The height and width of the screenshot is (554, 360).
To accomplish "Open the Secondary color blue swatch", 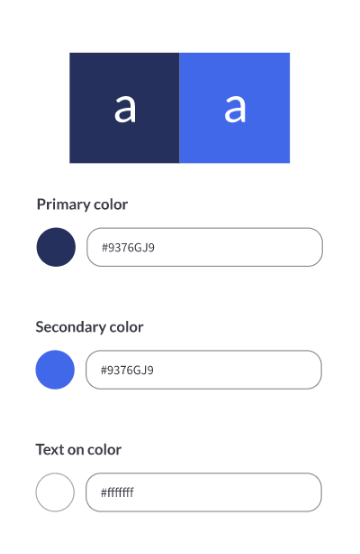I will point(55,370).
